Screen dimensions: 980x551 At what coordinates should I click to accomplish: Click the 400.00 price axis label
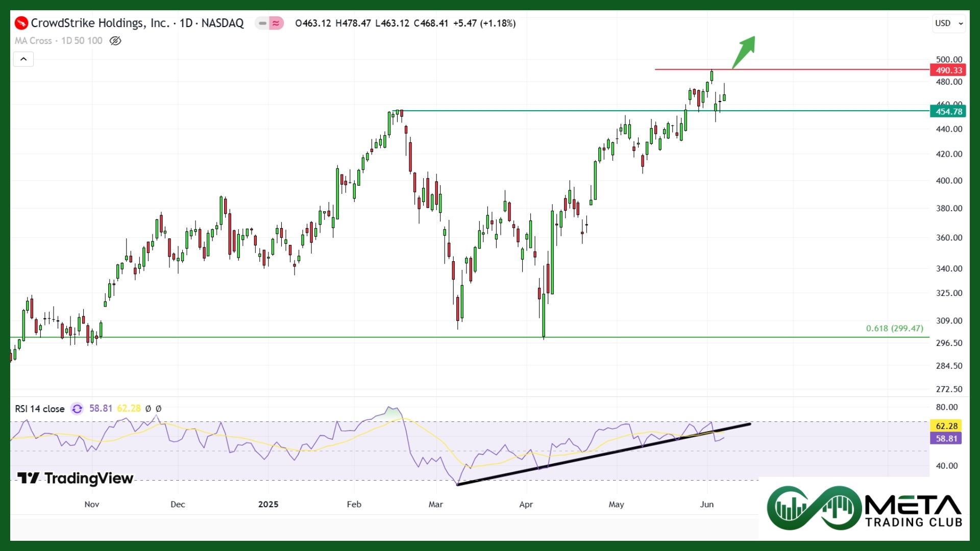pyautogui.click(x=949, y=181)
